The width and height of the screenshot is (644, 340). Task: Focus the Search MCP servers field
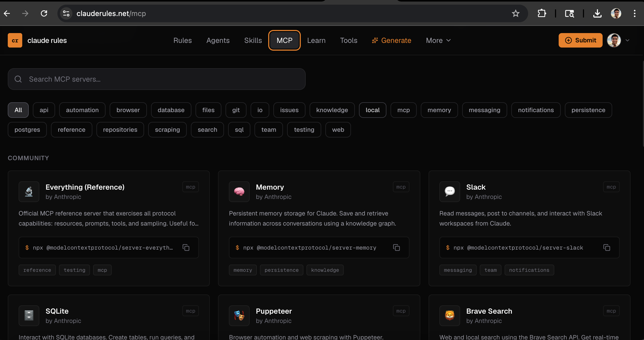tap(156, 79)
